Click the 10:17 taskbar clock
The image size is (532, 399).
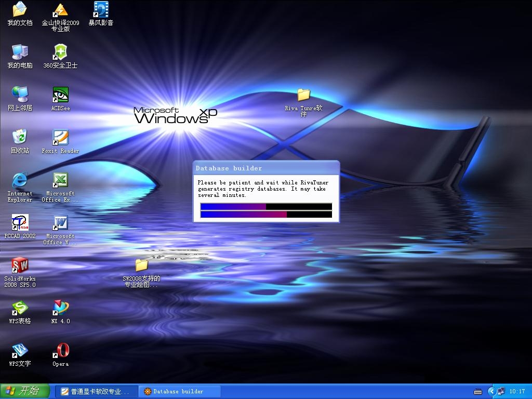(517, 392)
